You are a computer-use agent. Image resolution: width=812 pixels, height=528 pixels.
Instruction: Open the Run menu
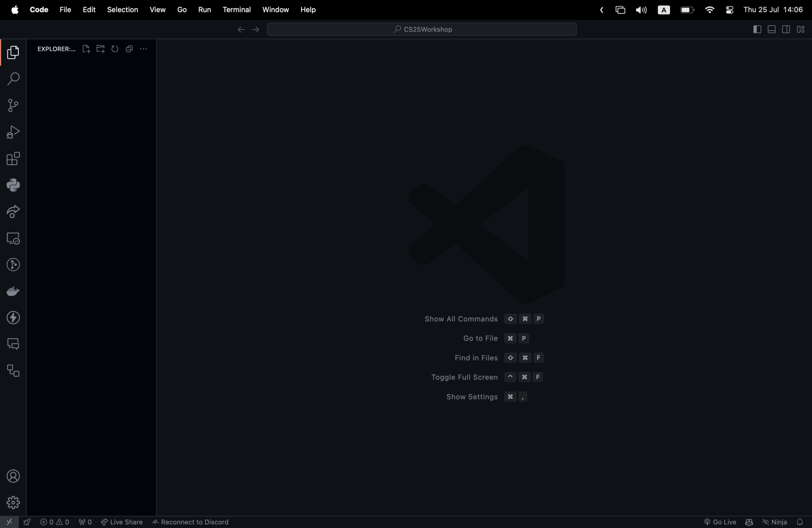[204, 10]
